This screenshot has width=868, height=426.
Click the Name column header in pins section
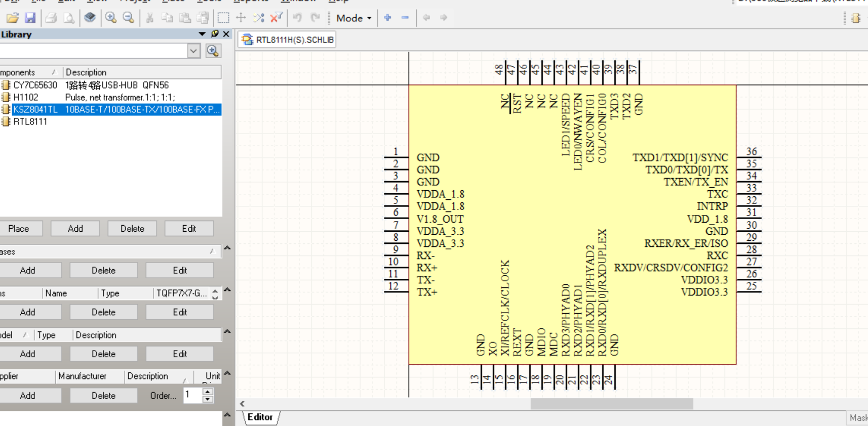click(70, 293)
